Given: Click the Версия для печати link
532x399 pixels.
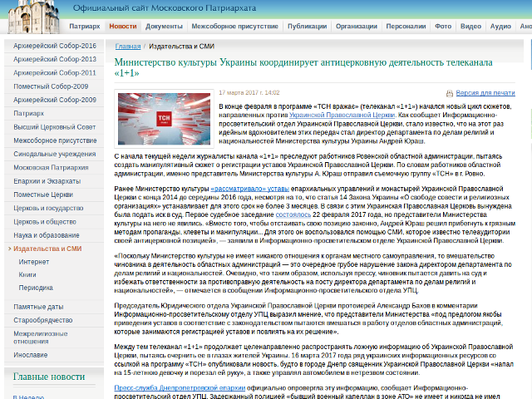Looking at the screenshot, I should pos(485,93).
